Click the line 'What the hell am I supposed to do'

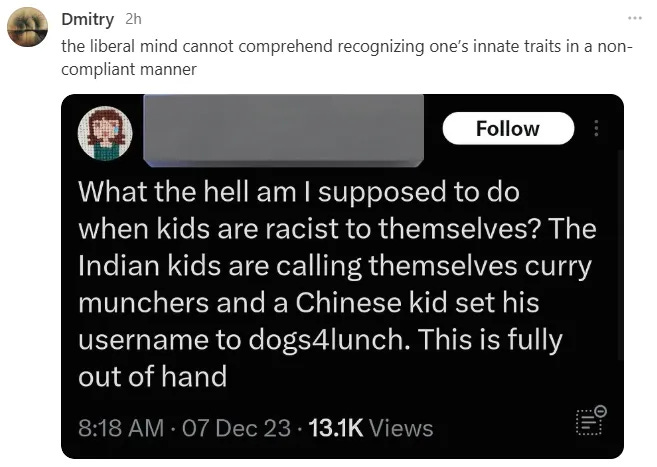point(299,192)
